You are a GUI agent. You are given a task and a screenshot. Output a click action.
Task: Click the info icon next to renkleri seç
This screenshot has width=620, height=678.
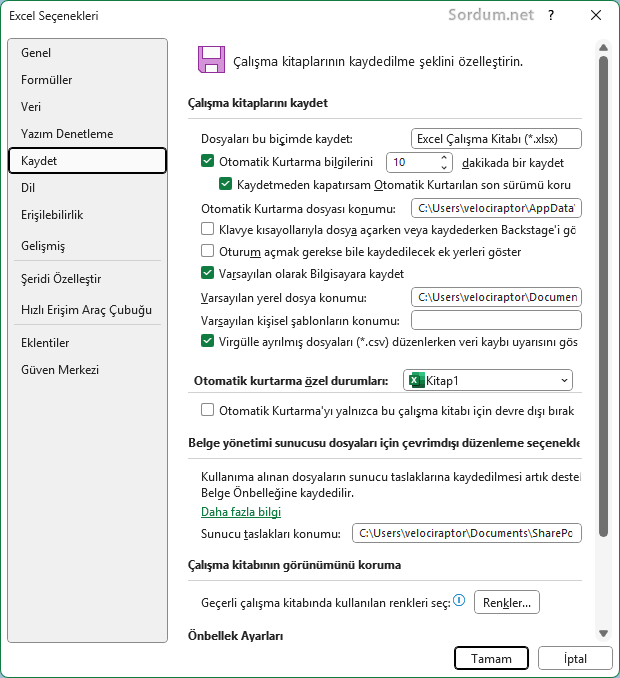pos(459,600)
